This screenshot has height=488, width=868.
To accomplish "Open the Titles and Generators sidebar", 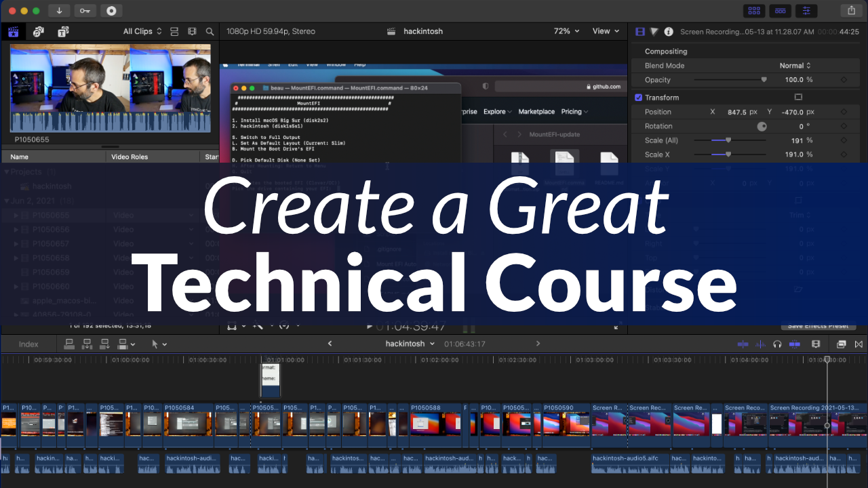I will click(x=63, y=31).
